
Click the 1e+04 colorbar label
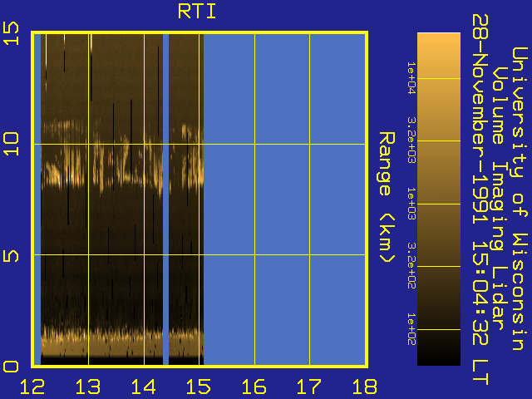(x=411, y=77)
